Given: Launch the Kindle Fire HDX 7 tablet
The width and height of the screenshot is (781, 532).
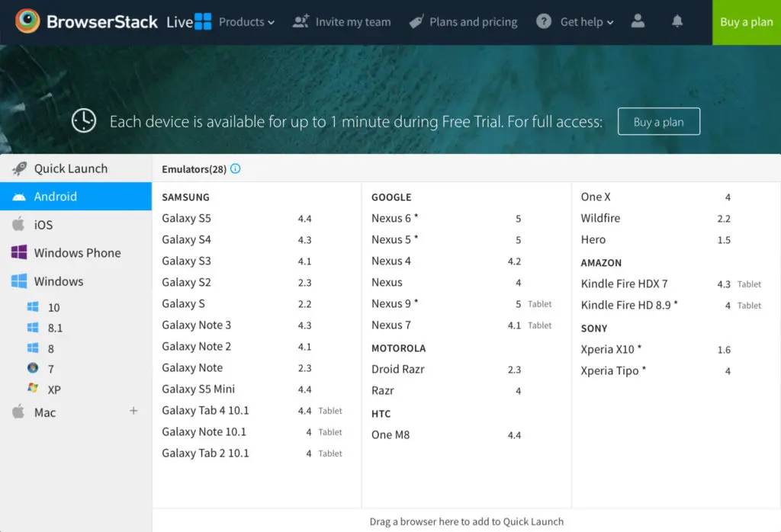Looking at the screenshot, I should pos(671,284).
